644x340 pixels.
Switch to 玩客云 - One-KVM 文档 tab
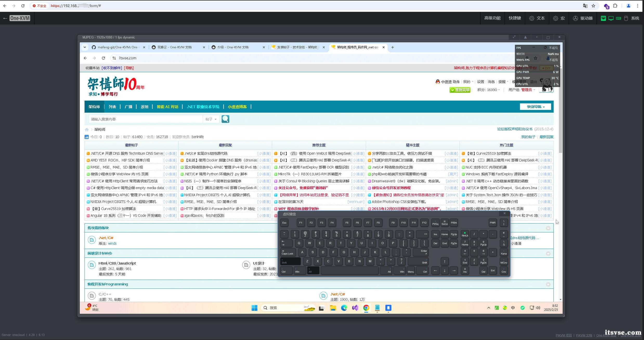[x=178, y=47]
